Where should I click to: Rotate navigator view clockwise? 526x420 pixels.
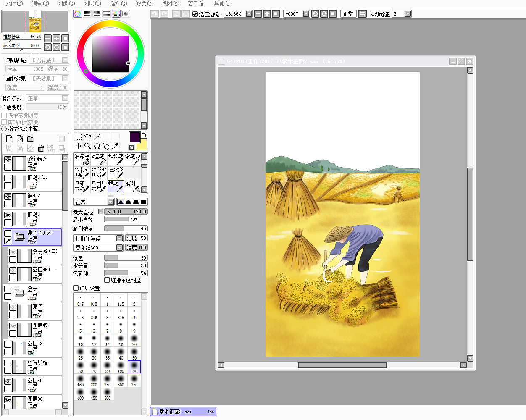point(56,47)
